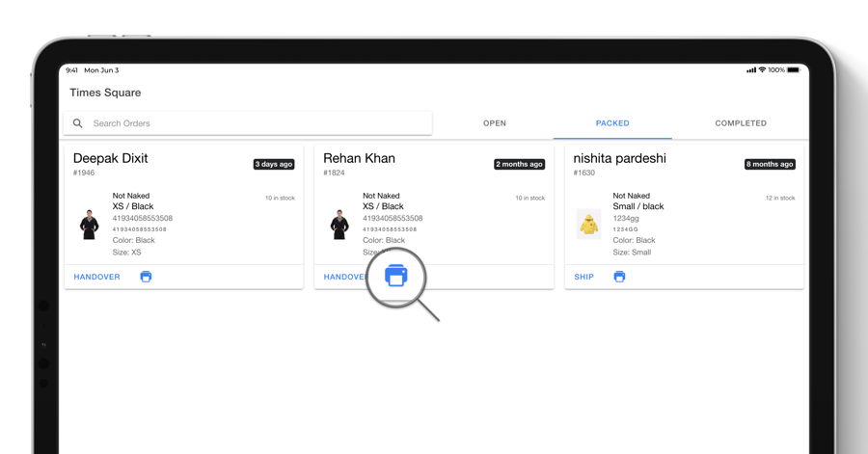
Task: Select the PACKED tab
Action: pos(612,123)
